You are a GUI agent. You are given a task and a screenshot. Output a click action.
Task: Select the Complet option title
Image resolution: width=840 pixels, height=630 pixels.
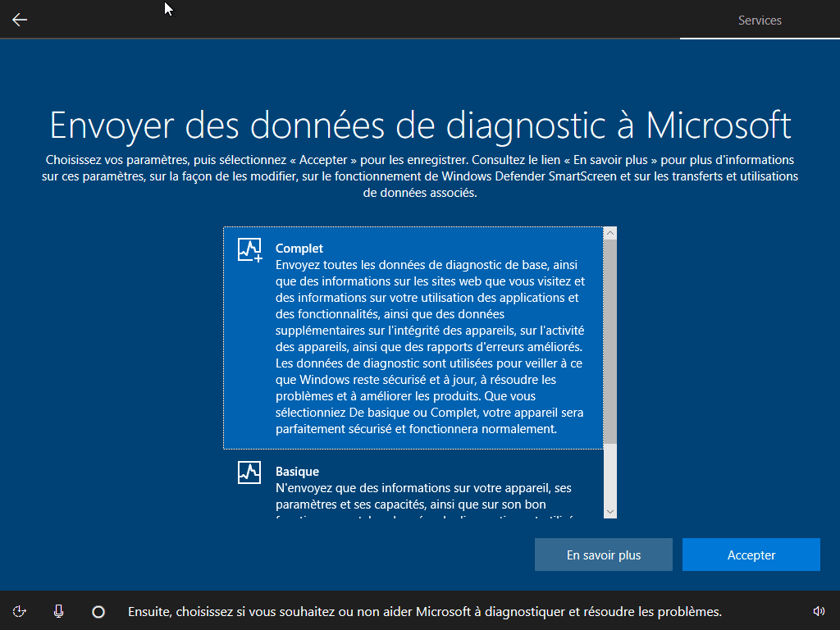(x=299, y=249)
